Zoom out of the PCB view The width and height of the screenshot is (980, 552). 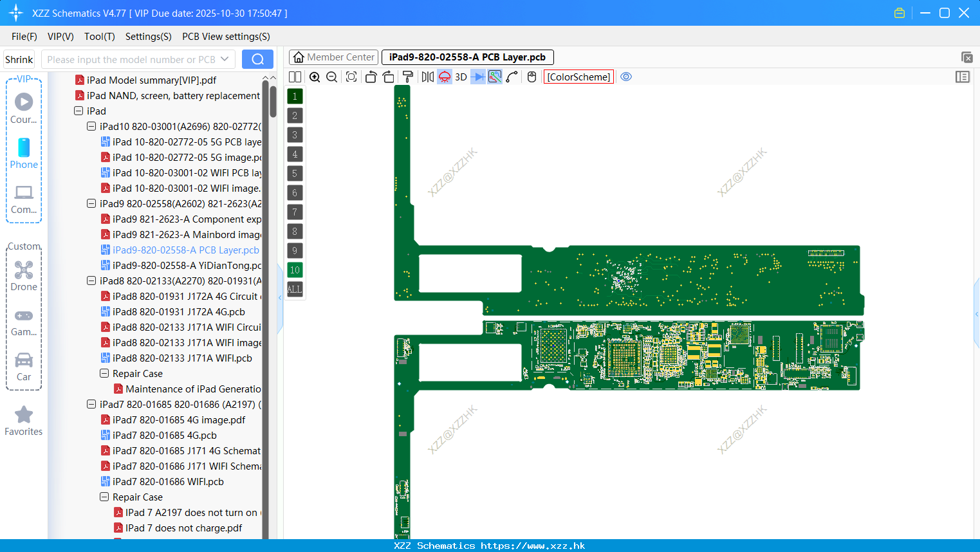click(332, 77)
